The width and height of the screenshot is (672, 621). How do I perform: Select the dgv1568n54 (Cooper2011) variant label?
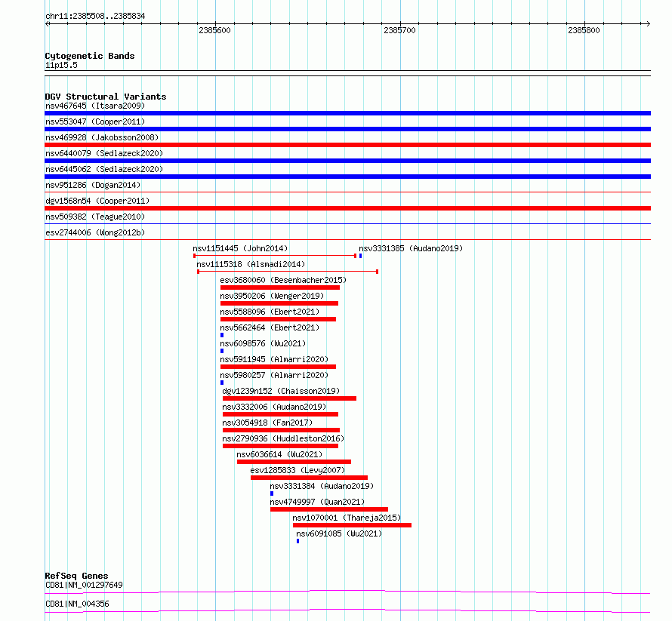click(x=97, y=201)
